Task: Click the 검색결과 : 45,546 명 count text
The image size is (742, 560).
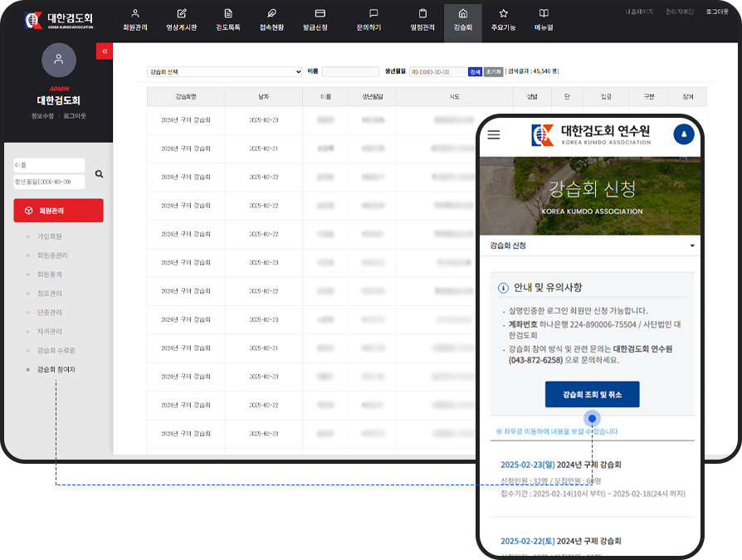Action: click(x=532, y=71)
